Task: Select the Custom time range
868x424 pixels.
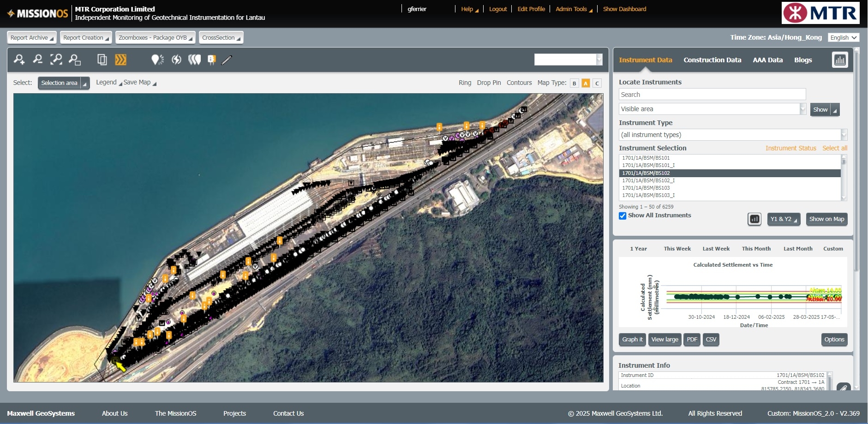Action: pos(833,249)
